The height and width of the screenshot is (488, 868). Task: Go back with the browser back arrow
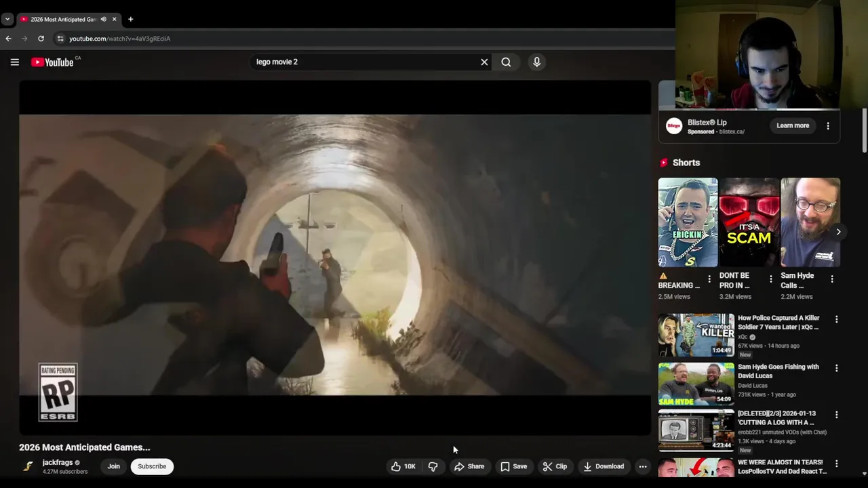[8, 39]
